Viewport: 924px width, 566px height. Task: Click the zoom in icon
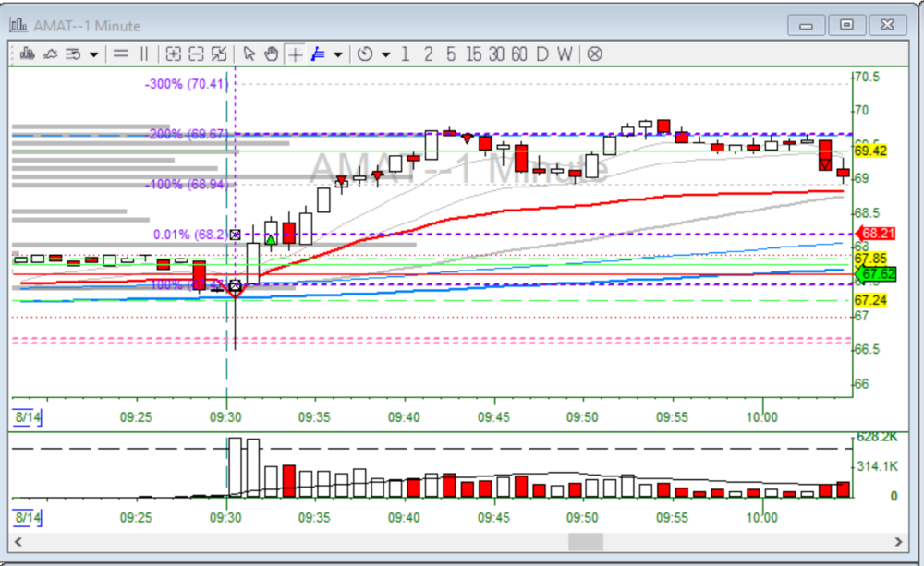coord(173,54)
